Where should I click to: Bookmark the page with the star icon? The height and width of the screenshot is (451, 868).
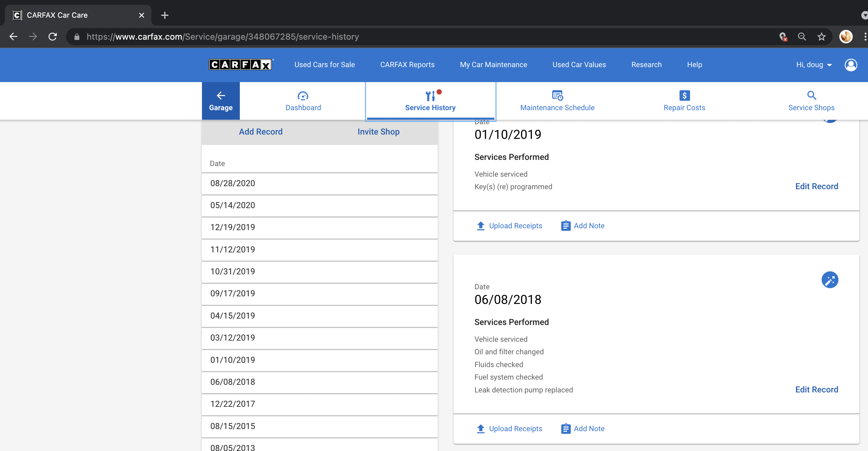click(822, 37)
